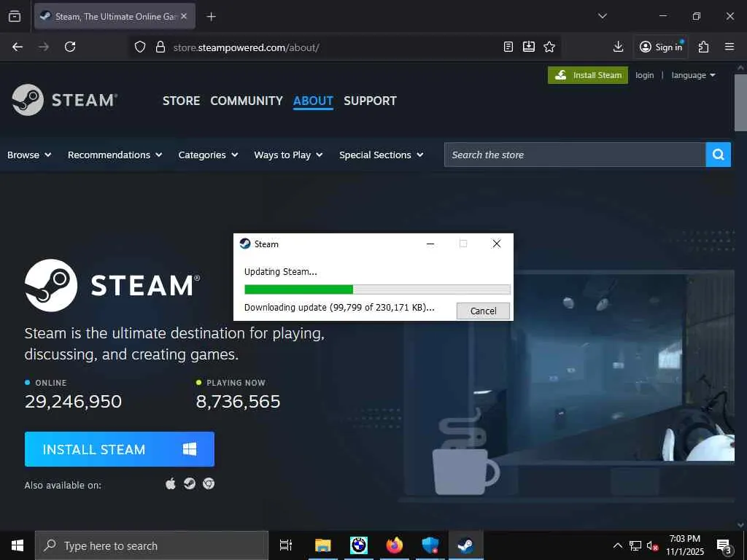Reload the current page
747x560 pixels.
[x=70, y=47]
